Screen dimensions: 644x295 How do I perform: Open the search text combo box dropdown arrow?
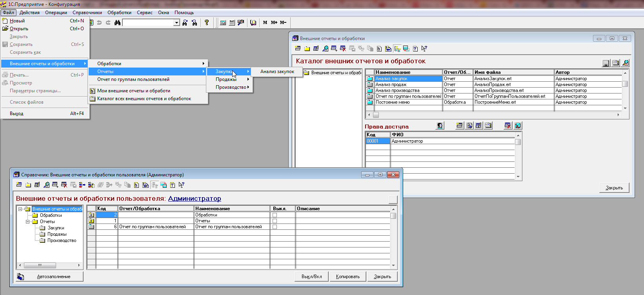(176, 23)
